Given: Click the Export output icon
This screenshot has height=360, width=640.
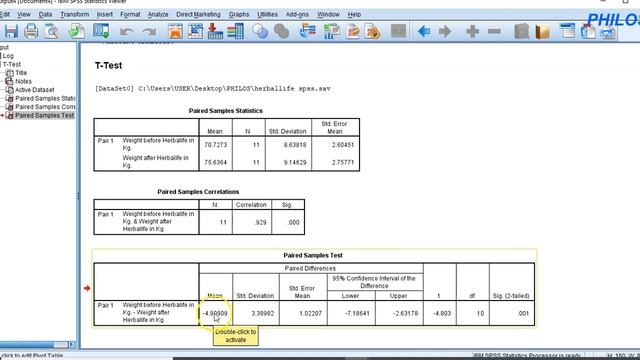Looking at the screenshot, I should point(77,31).
